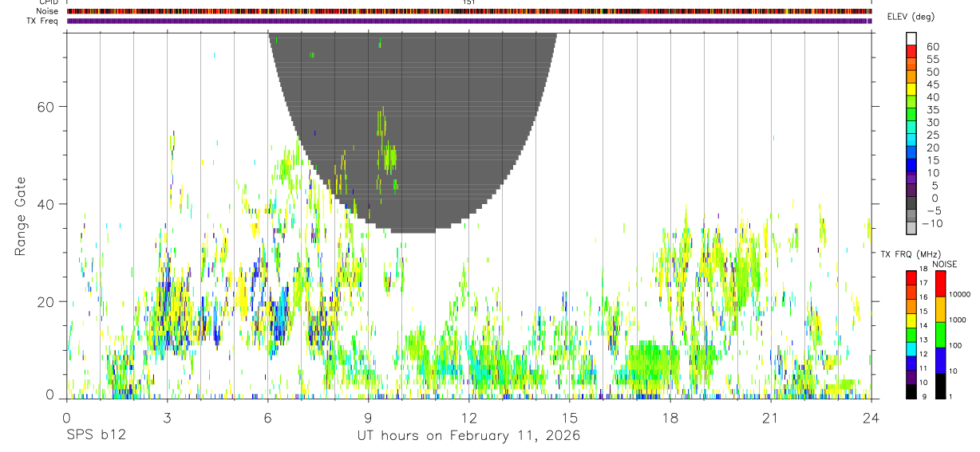
Task: Click the '1000' label on NOISE colorbar
Action: (x=958, y=320)
